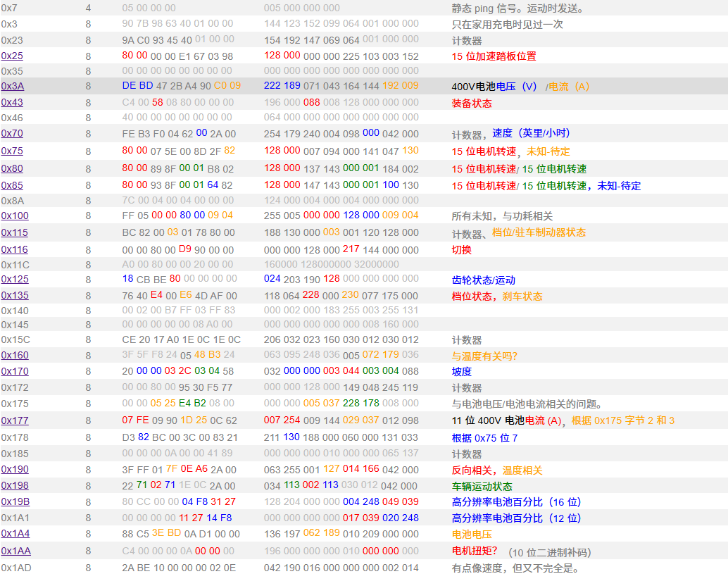Screen dimensions: 728x574
Task: Select the hex data 'DE BD 47 2B A4 90 C0 09'
Action: point(181,86)
